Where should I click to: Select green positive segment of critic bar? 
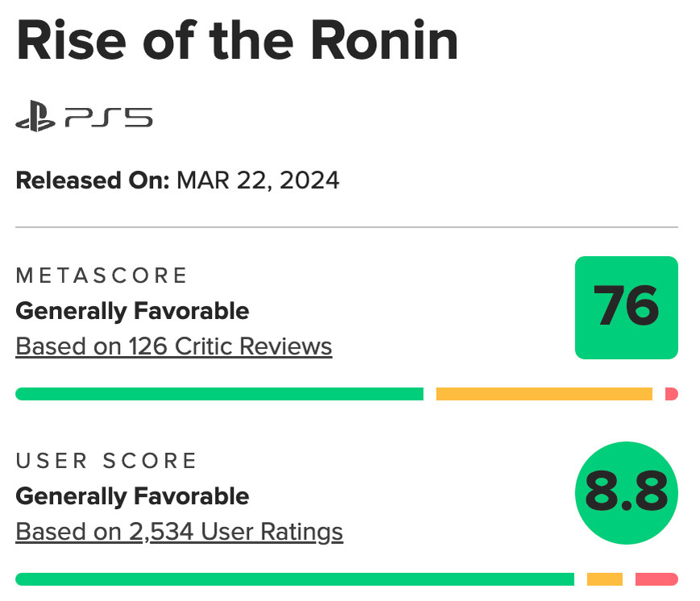click(x=219, y=394)
